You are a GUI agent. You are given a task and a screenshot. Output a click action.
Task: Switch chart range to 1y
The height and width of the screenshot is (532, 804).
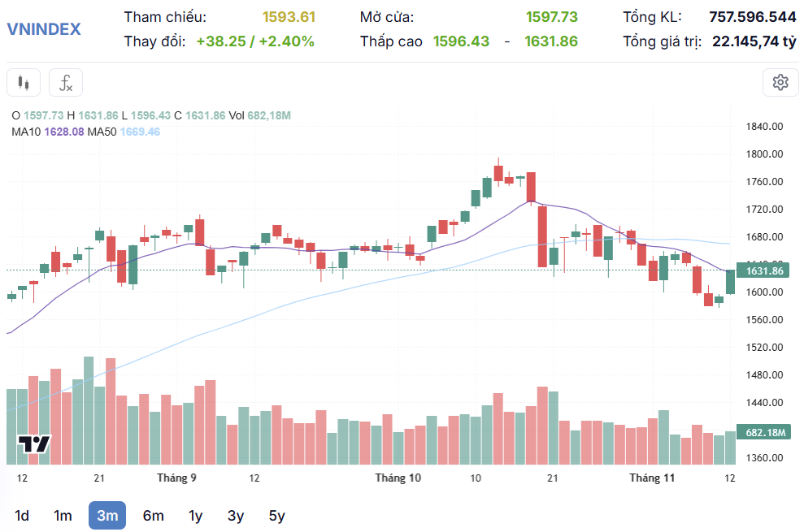196,516
